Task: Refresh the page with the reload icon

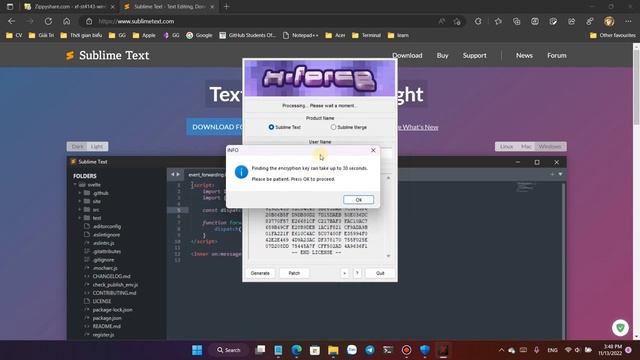Action: (x=48, y=21)
